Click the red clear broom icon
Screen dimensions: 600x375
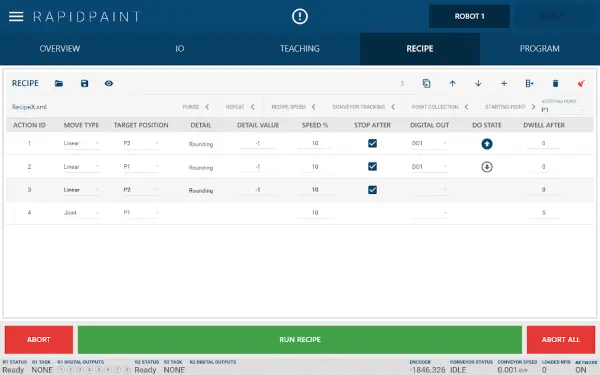581,83
